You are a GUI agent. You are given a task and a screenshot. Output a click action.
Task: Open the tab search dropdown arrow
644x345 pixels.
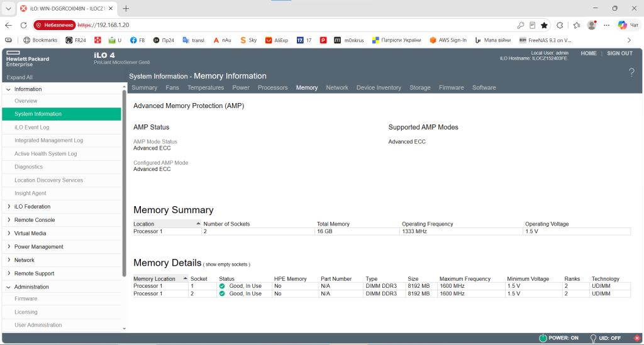pyautogui.click(x=8, y=8)
